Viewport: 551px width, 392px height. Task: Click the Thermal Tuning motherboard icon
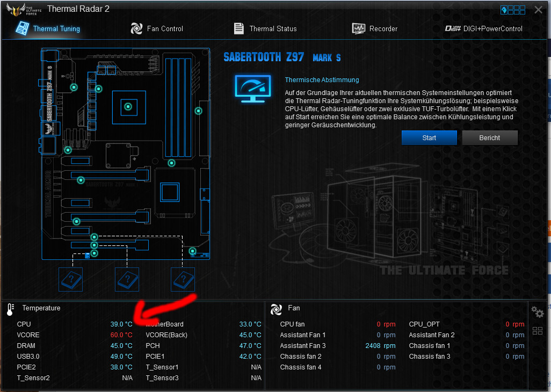(x=23, y=28)
